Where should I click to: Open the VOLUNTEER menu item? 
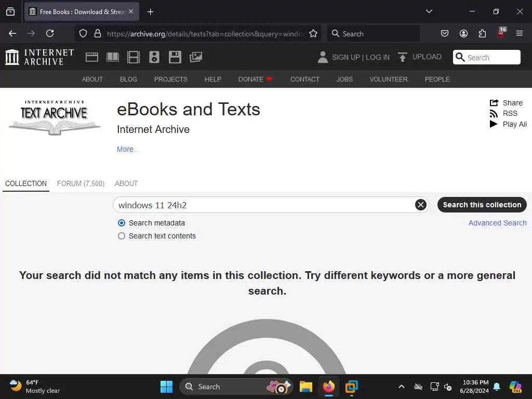(x=389, y=79)
